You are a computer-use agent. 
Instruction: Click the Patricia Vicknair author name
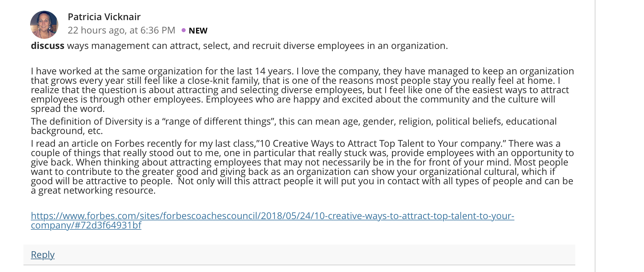click(x=104, y=17)
